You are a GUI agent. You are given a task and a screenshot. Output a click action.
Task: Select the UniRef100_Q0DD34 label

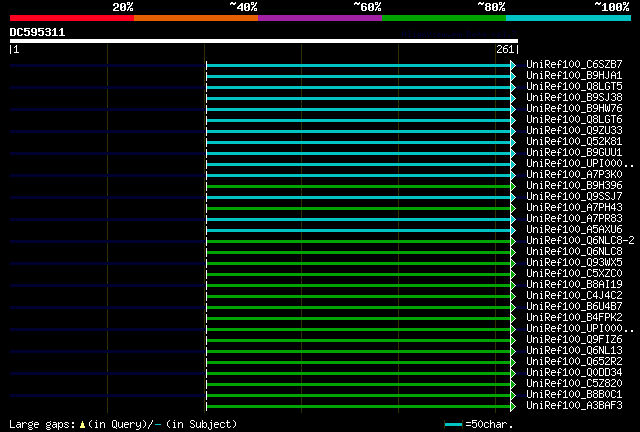pos(574,372)
